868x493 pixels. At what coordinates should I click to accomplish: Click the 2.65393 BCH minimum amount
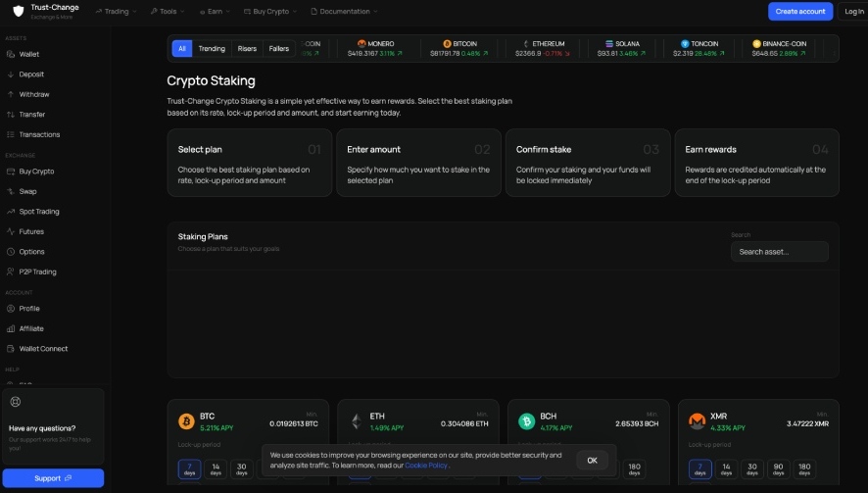click(637, 423)
